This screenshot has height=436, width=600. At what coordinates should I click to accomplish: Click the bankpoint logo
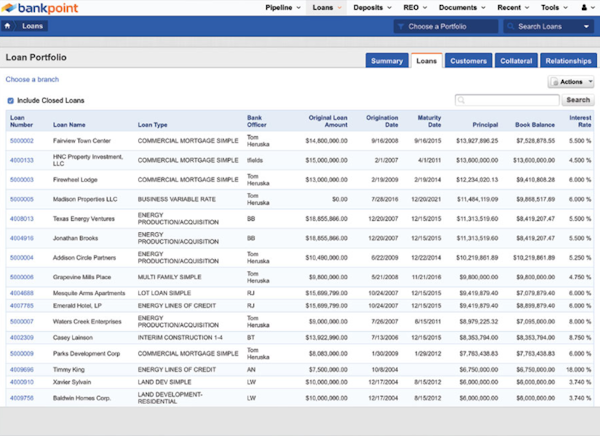[x=38, y=8]
